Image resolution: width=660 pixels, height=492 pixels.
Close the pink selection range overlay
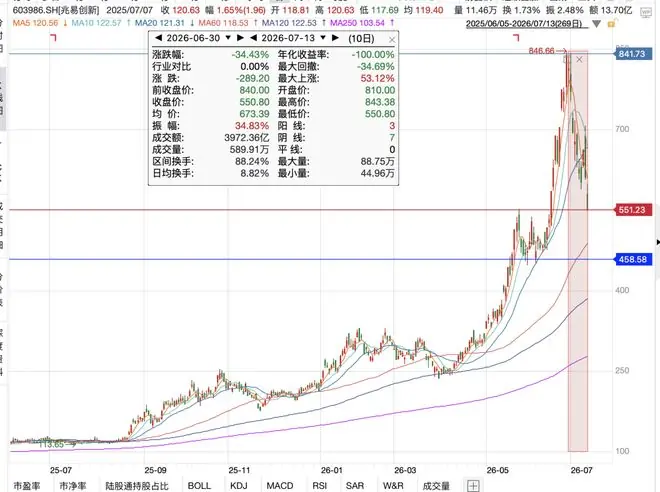579,59
